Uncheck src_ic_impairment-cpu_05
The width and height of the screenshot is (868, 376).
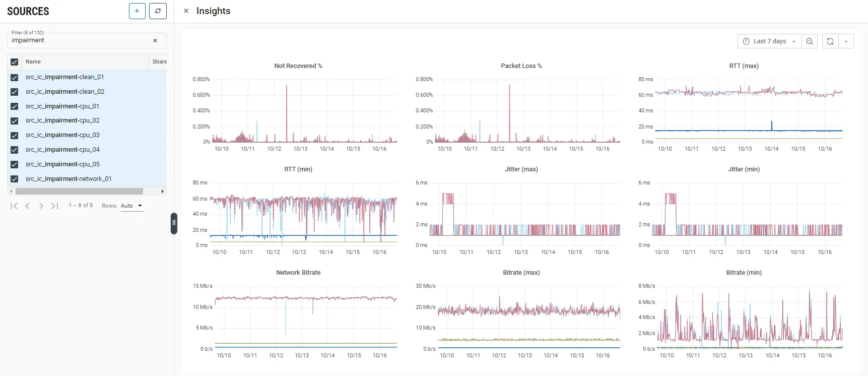(14, 164)
